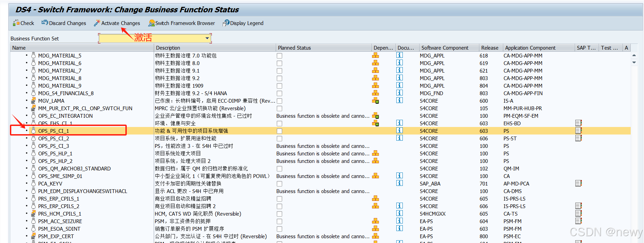Open SAP test catalog icon for PSM_ACC_SEIZURE
This screenshot has height=243, width=644.
[578, 221]
